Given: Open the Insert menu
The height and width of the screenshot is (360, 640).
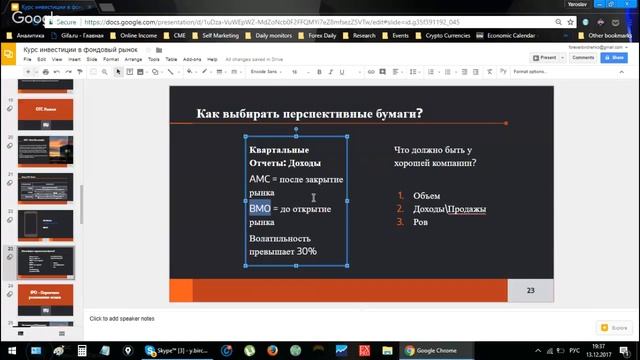Looking at the screenshot, I should (74, 60).
